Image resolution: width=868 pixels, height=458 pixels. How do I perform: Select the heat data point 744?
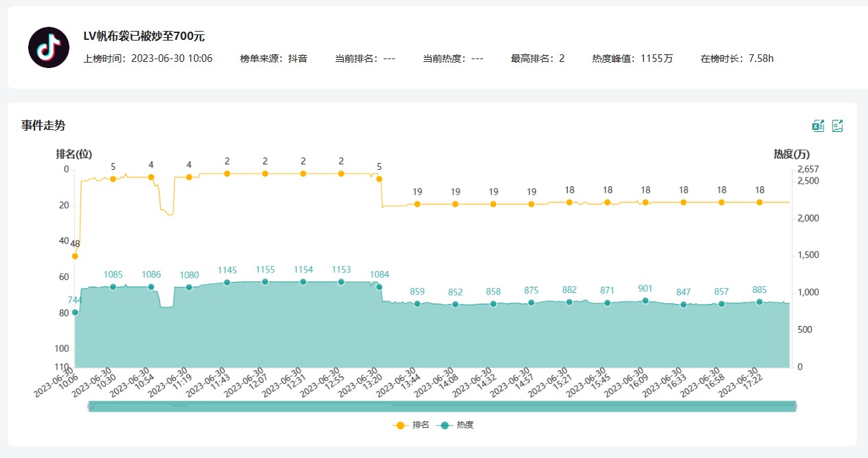[x=75, y=313]
